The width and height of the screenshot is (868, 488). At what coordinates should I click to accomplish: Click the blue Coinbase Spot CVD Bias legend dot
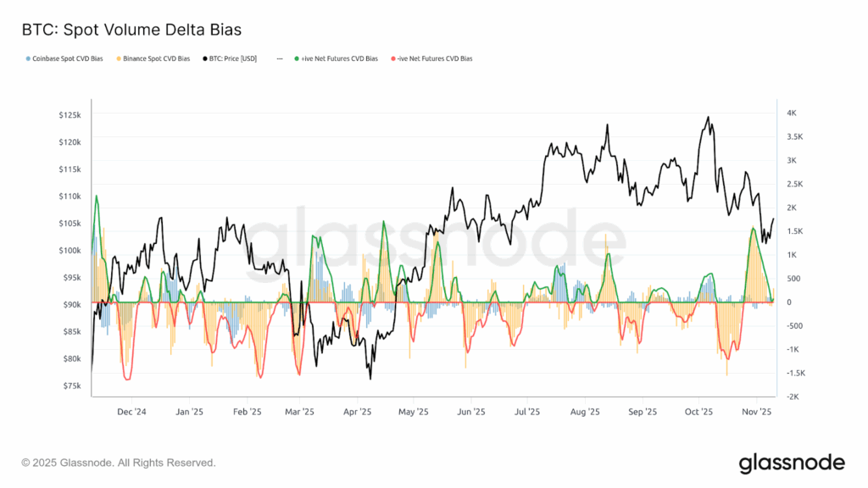click(x=30, y=58)
